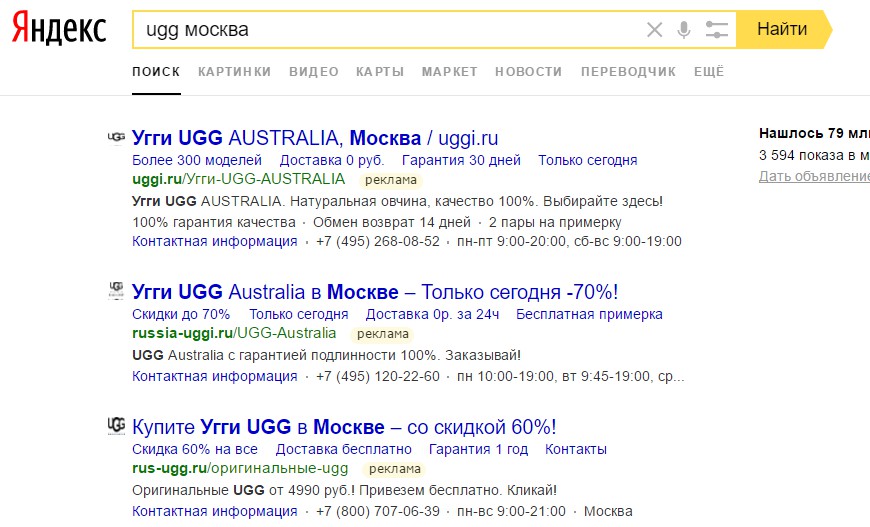Click 'Гарантия 1 год' sitelink
The width and height of the screenshot is (870, 527).
(478, 449)
